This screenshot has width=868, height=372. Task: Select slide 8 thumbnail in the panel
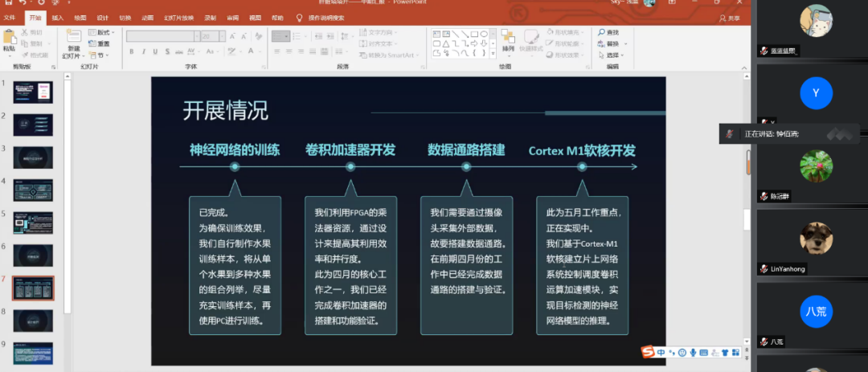click(33, 320)
